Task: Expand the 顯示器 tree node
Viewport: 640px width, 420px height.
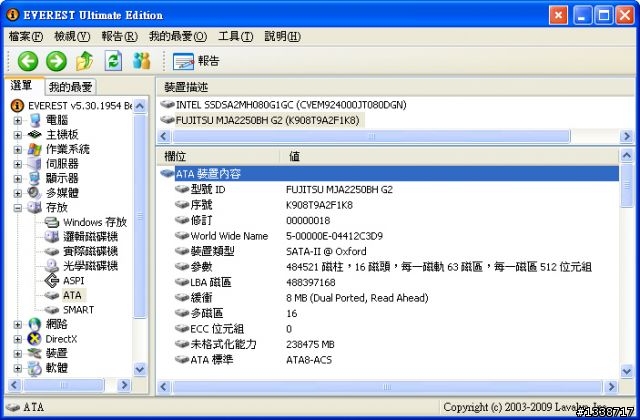Action: click(x=18, y=179)
